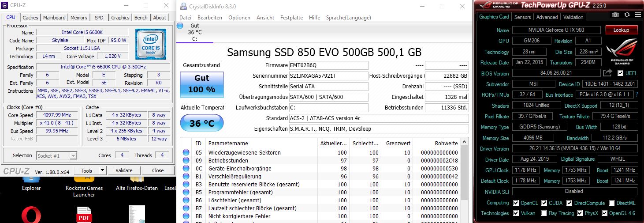Click the Seriennummer field value
The image size is (644, 223).
[328, 76]
